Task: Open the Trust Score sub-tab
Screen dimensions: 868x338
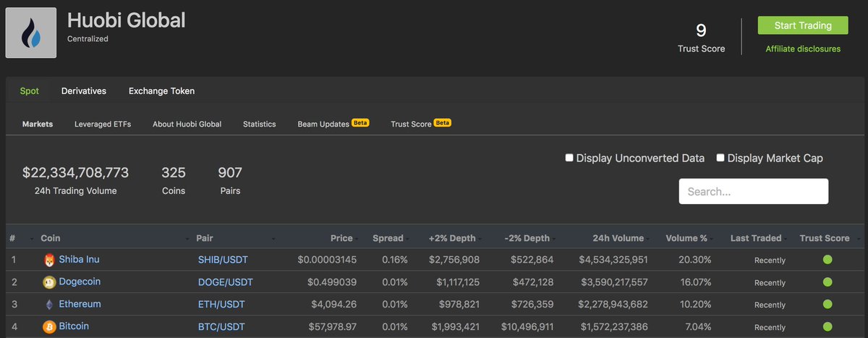Action: tap(411, 124)
